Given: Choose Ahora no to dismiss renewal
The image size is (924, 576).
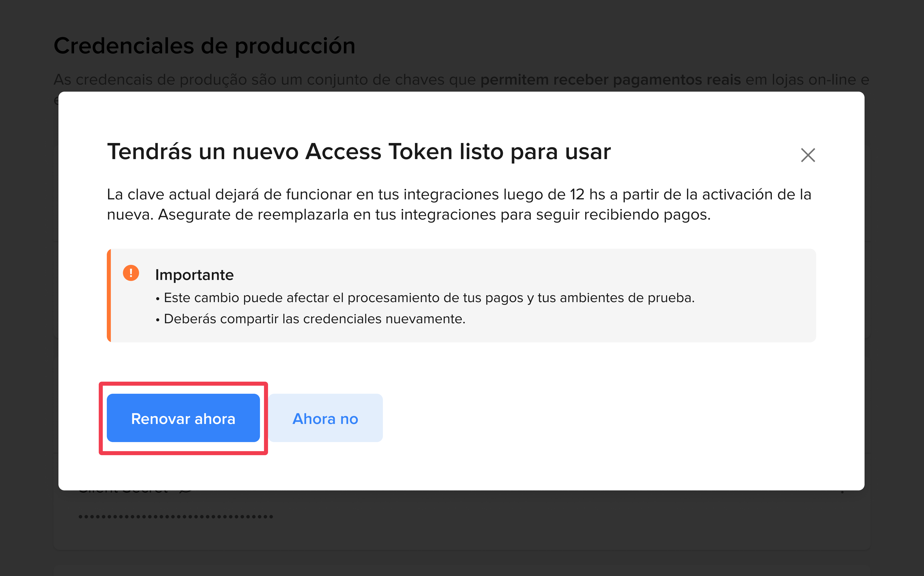Looking at the screenshot, I should point(325,418).
